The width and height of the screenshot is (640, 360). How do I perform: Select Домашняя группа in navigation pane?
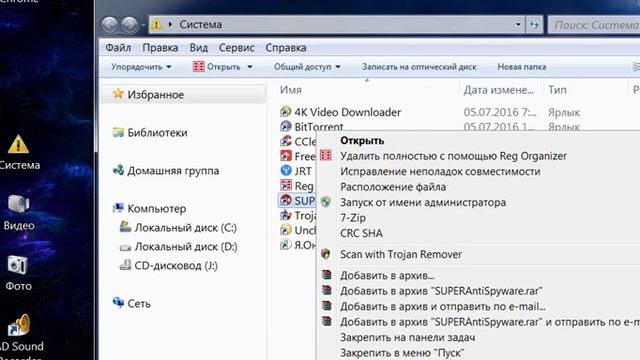pos(173,171)
